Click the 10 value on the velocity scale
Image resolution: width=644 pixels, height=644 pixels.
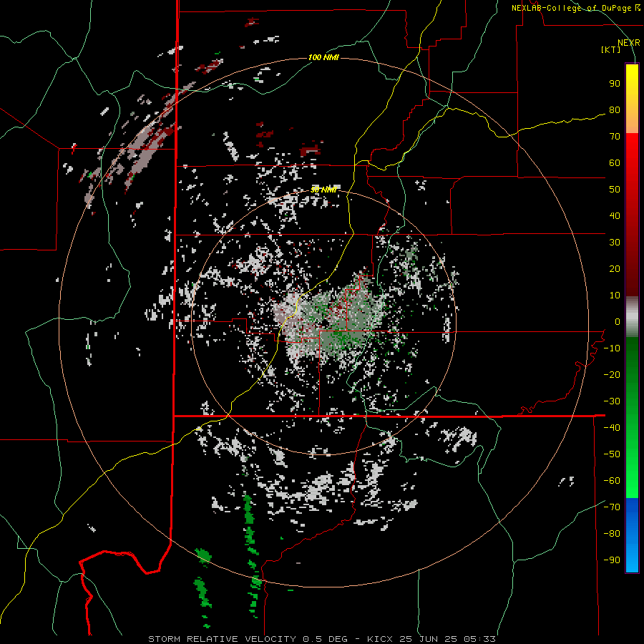coord(615,296)
